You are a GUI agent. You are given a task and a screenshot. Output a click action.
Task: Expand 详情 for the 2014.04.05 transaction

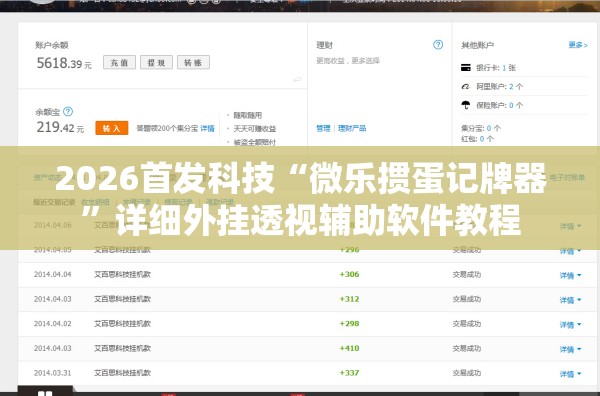point(570,251)
